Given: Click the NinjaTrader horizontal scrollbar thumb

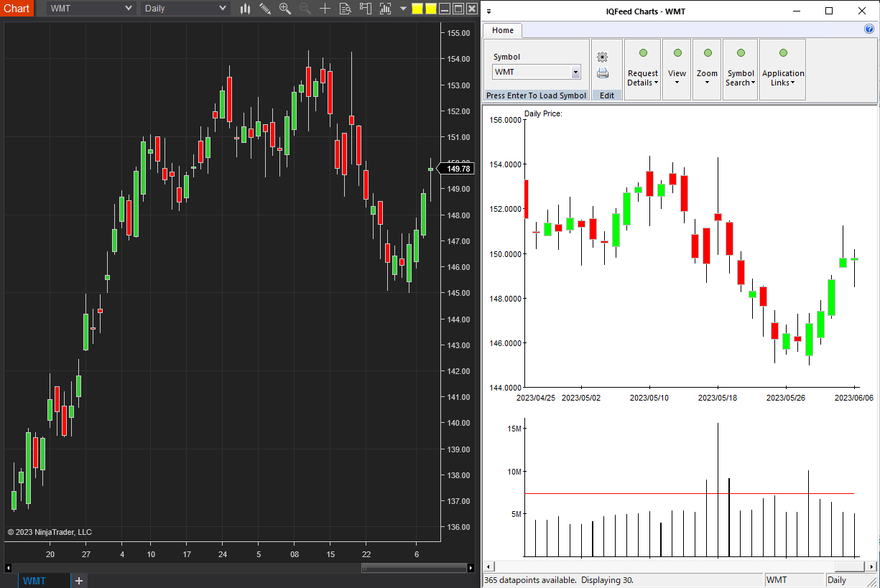Looking at the screenshot, I should 413,568.
